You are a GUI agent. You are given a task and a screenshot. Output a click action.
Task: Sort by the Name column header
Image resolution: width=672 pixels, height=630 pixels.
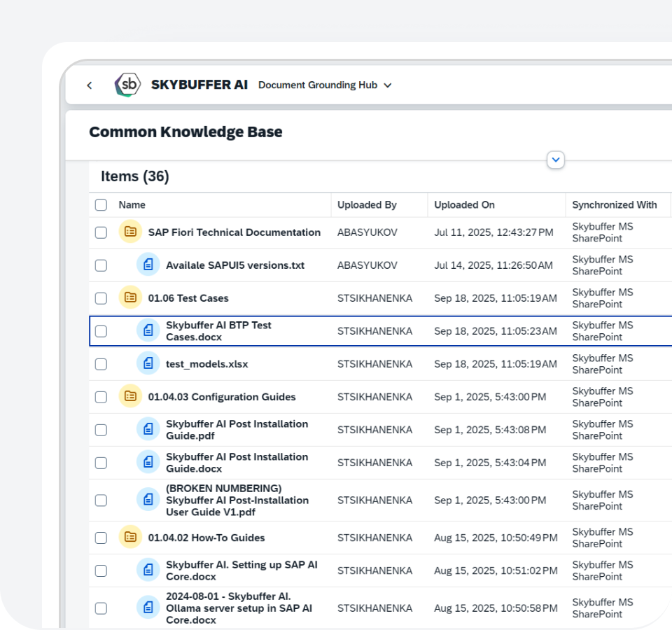pyautogui.click(x=132, y=205)
